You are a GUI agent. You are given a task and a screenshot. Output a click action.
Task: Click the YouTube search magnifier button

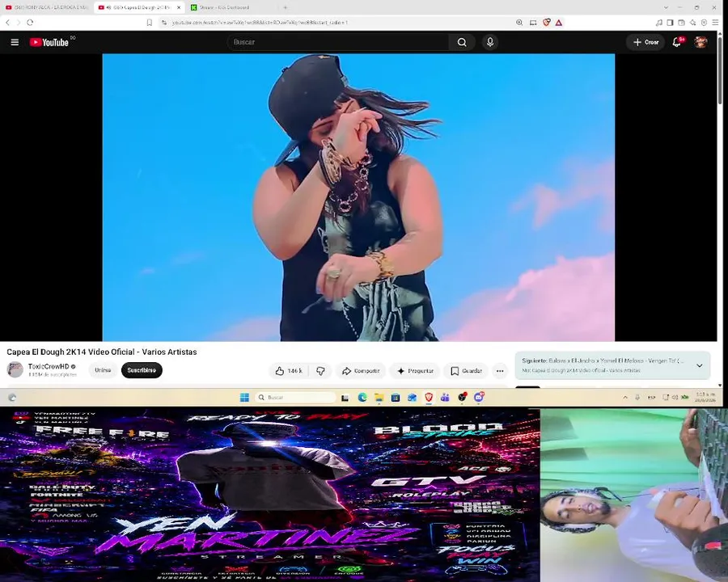(462, 42)
